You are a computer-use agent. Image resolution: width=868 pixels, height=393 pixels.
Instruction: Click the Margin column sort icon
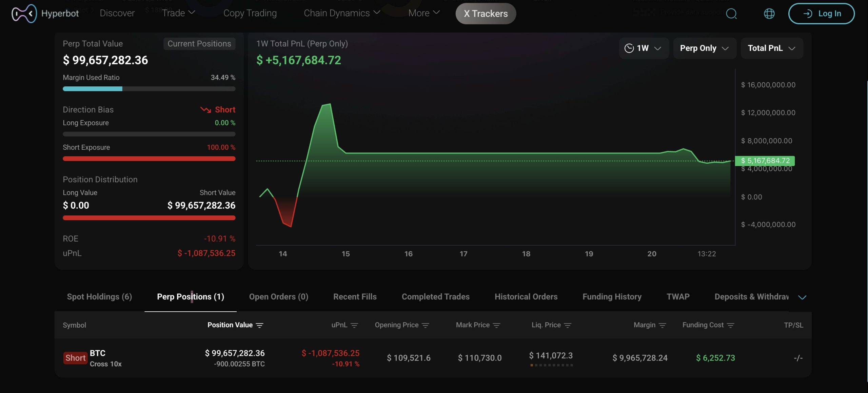pos(662,325)
